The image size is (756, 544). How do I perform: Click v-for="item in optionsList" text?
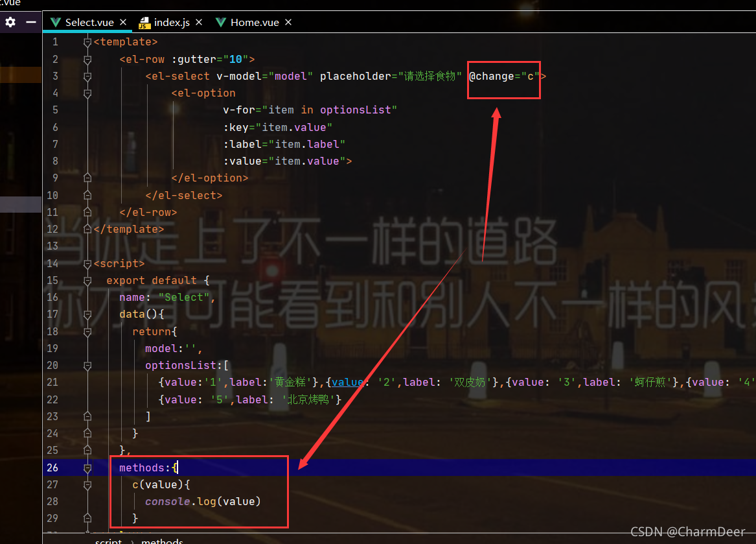[x=310, y=110]
